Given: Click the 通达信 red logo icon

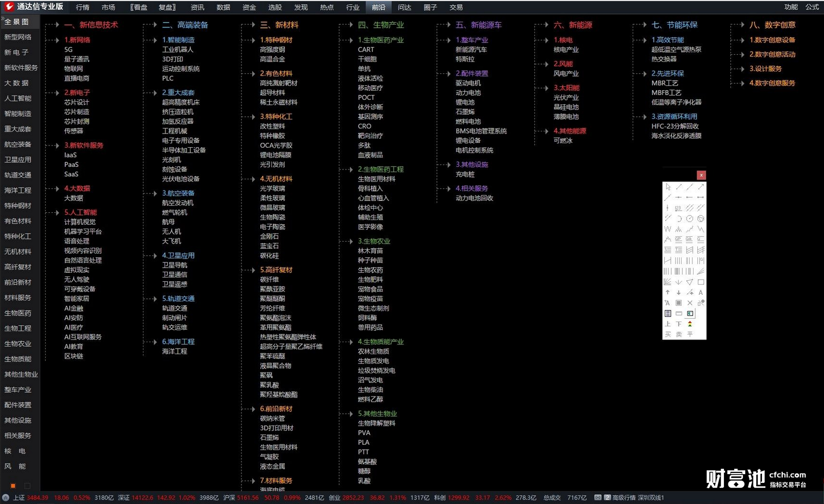Looking at the screenshot, I should coord(9,7).
